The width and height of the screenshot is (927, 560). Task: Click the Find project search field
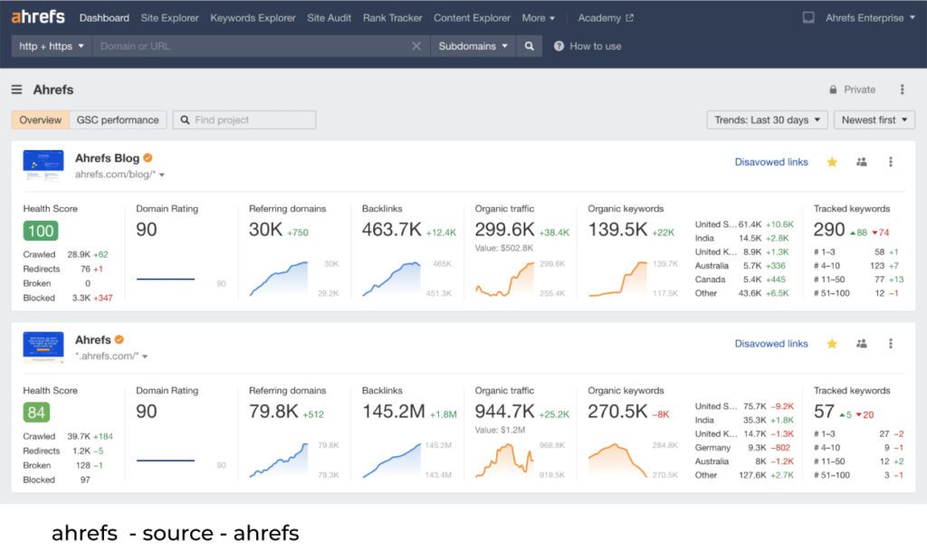pyautogui.click(x=244, y=120)
